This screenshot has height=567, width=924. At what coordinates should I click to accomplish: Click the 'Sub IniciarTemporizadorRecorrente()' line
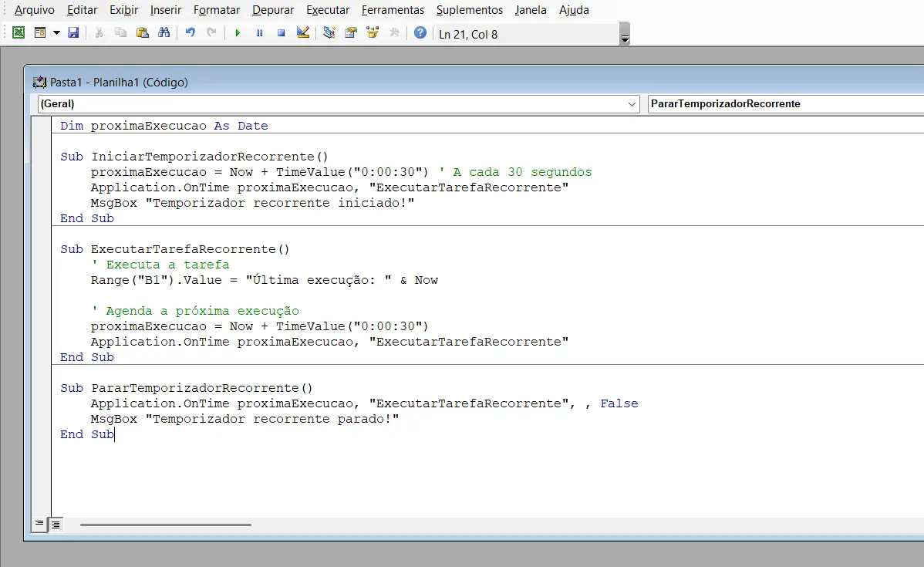point(194,156)
